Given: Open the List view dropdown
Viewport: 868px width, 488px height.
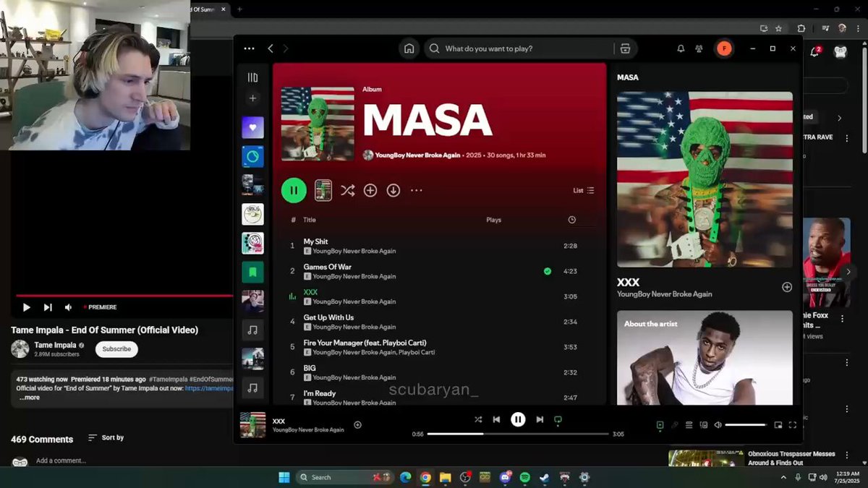Looking at the screenshot, I should coord(584,190).
